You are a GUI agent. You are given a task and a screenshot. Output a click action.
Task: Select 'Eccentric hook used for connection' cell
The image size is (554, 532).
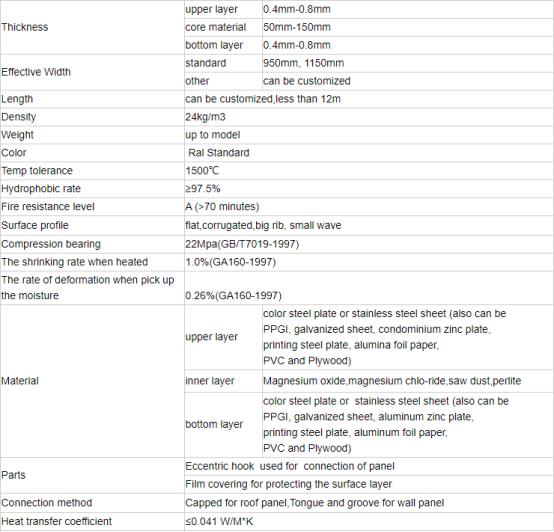(x=369, y=466)
